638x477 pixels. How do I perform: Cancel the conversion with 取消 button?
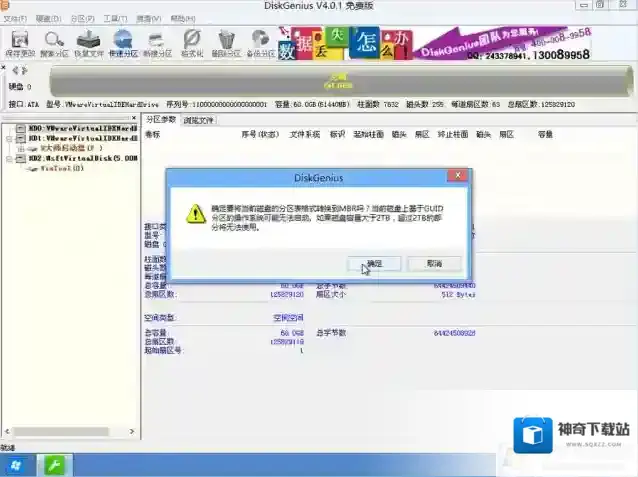[x=434, y=263]
